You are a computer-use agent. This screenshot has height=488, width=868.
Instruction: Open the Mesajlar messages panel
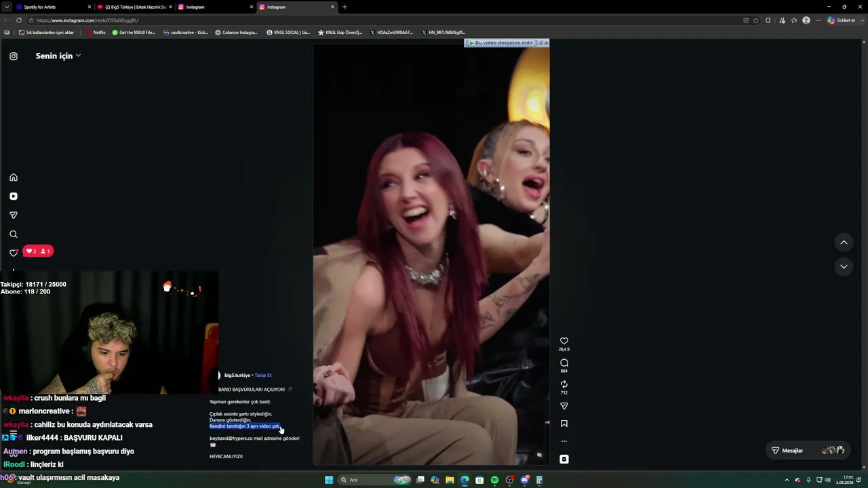[808, 450]
